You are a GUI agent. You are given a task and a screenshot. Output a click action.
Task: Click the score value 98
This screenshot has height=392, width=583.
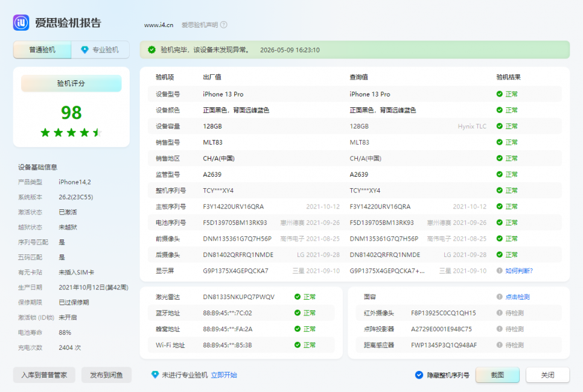(x=71, y=113)
